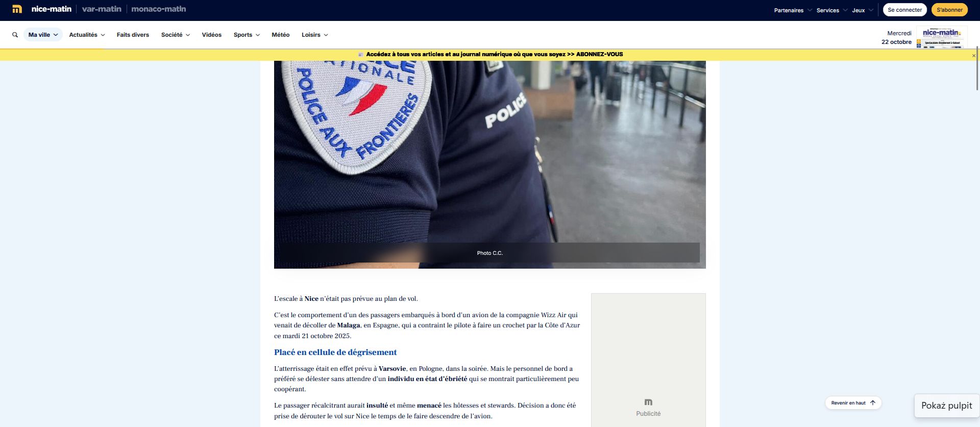Viewport: 980px width, 427px height.
Task: Click the Revenir en haut button
Action: pos(853,403)
